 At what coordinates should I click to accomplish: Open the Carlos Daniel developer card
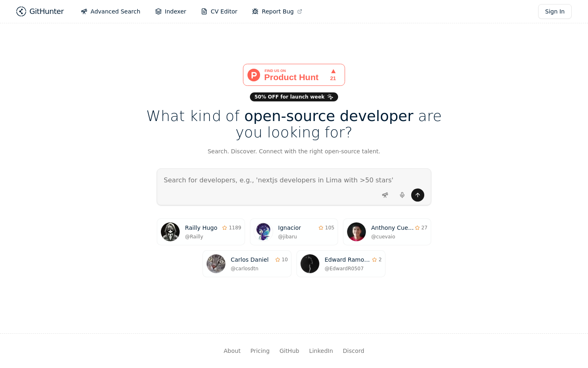[x=247, y=264]
